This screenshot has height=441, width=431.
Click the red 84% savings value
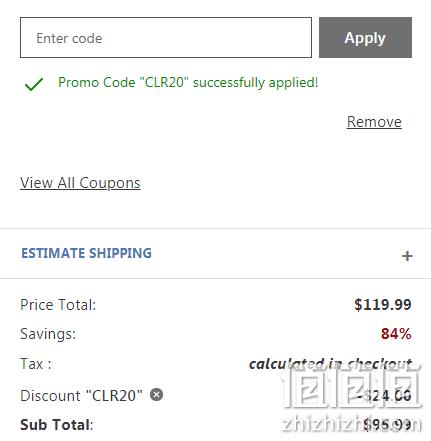pyautogui.click(x=396, y=334)
